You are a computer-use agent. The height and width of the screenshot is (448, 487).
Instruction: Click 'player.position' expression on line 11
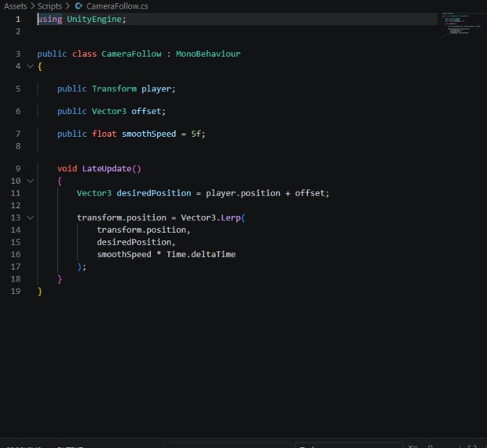tap(243, 193)
